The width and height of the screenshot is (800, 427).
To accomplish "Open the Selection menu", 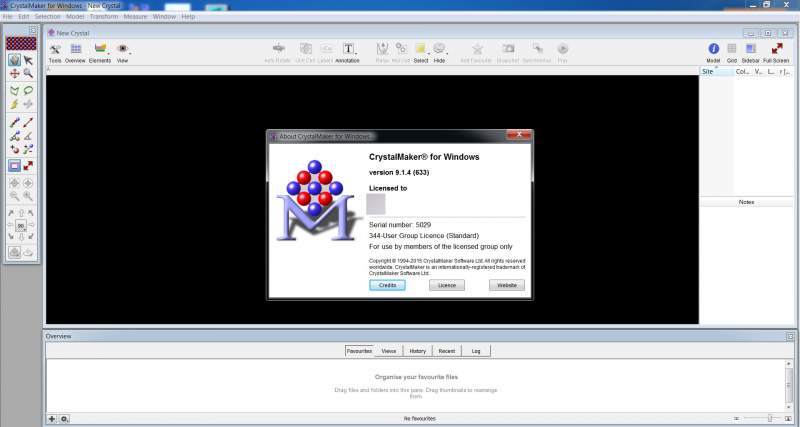I will coord(47,17).
